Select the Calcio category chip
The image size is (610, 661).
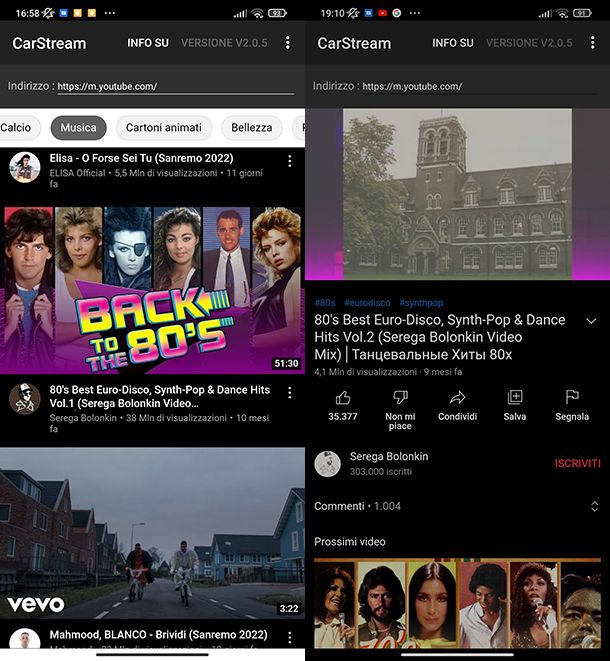click(18, 127)
